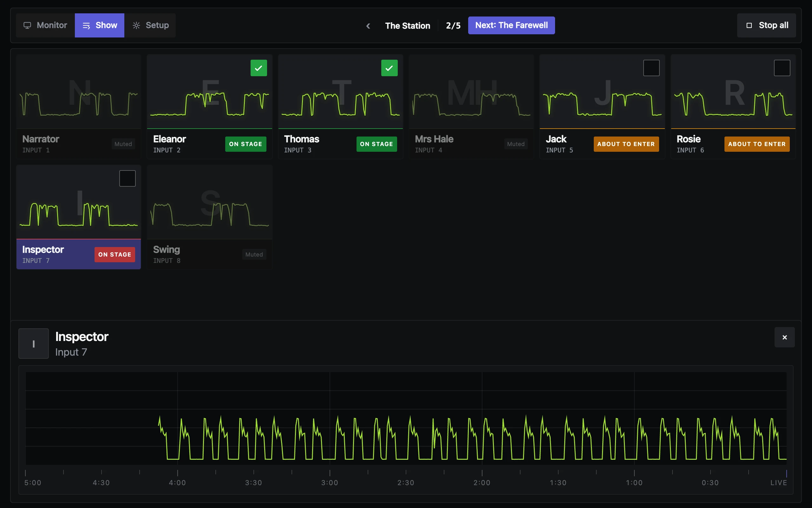
Task: Click the INPUT 5 label under Jack
Action: [559, 150]
